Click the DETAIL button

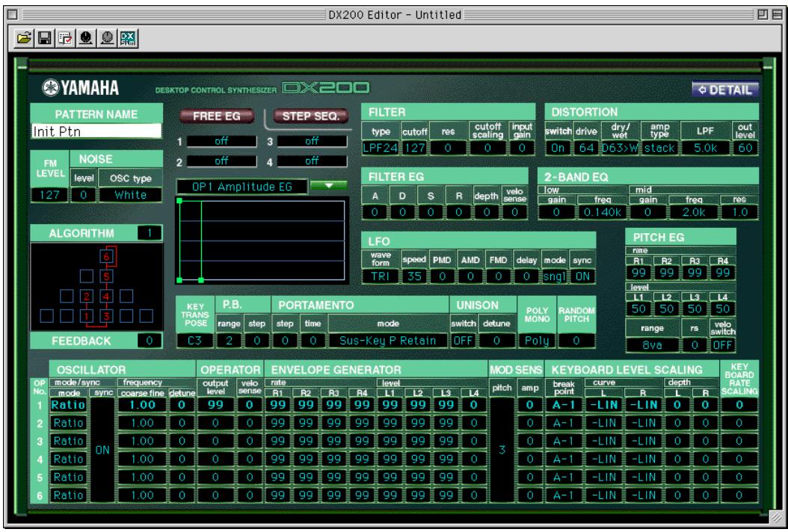(x=724, y=90)
